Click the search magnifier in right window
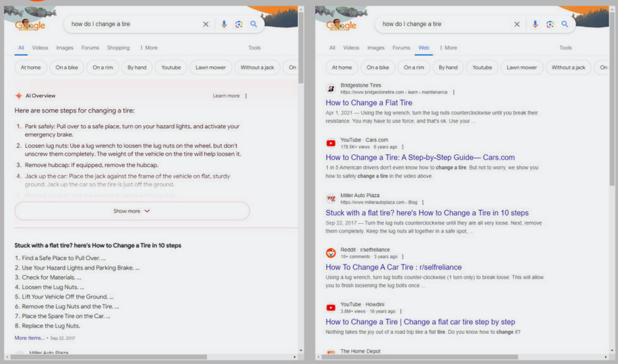The image size is (618, 364). (x=564, y=24)
